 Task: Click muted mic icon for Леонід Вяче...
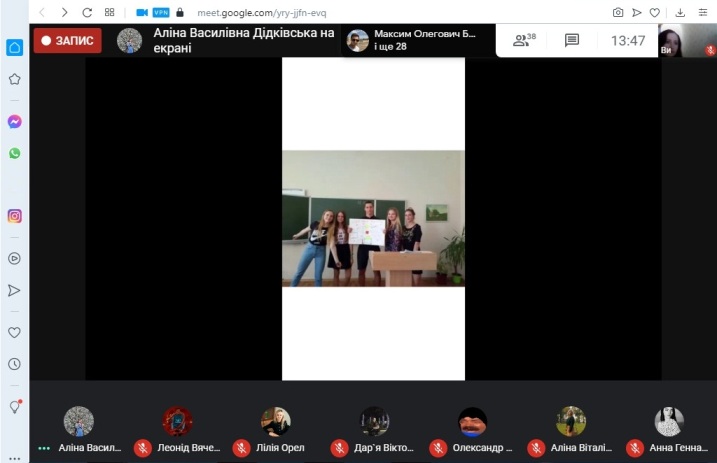pos(143,448)
